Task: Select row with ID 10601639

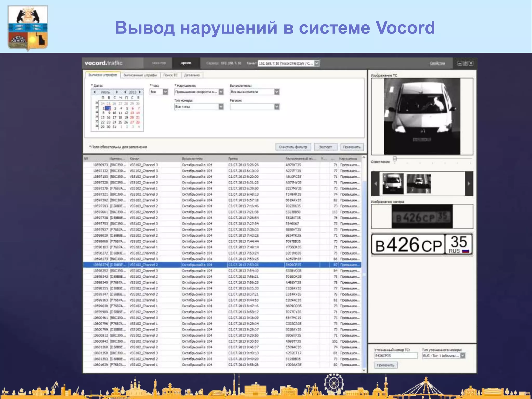Action: click(x=222, y=365)
